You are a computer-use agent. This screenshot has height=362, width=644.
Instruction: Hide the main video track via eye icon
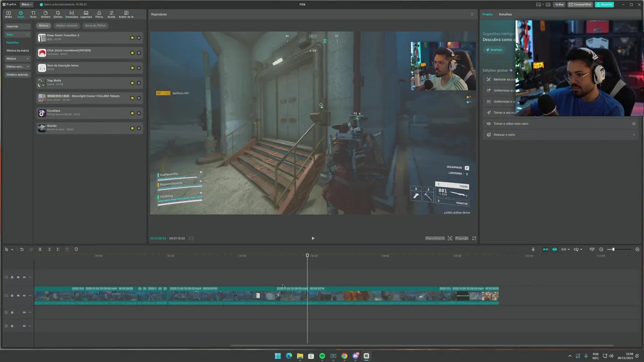(18, 296)
